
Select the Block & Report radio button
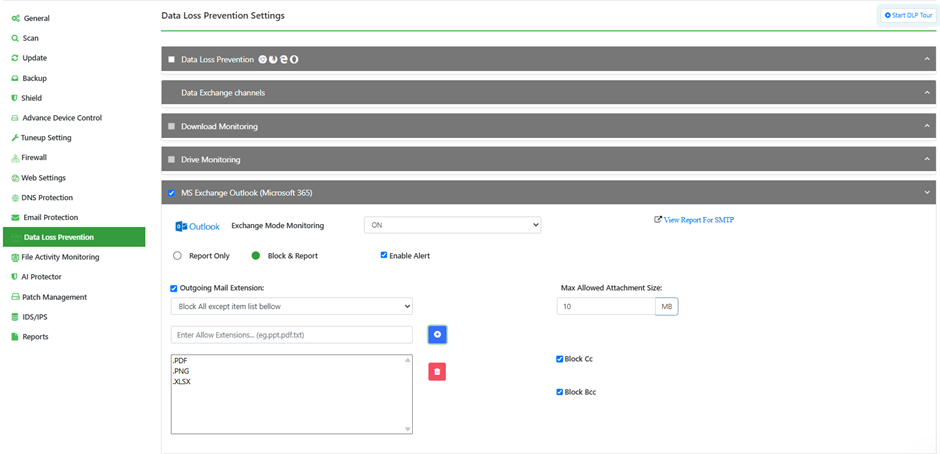[x=256, y=255]
